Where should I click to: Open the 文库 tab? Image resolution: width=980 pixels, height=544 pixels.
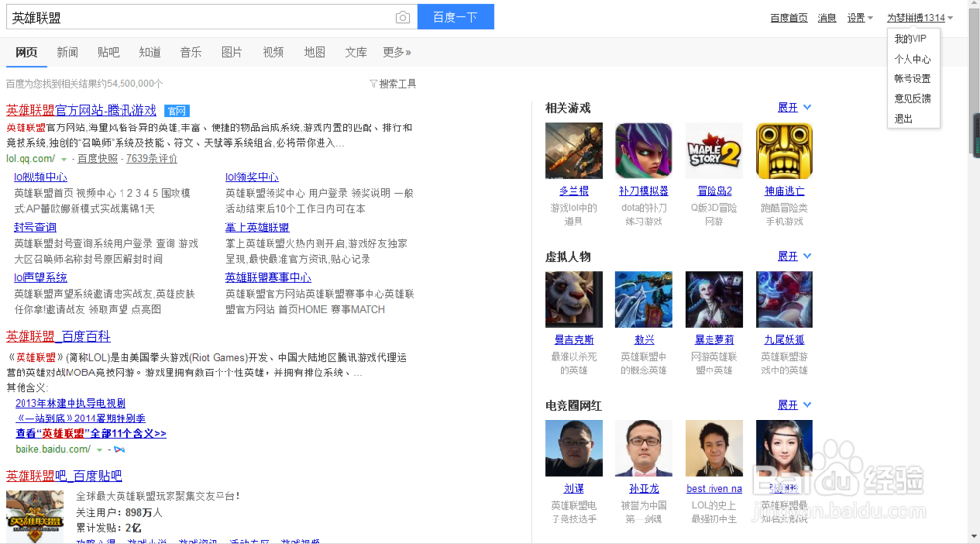[x=356, y=52]
